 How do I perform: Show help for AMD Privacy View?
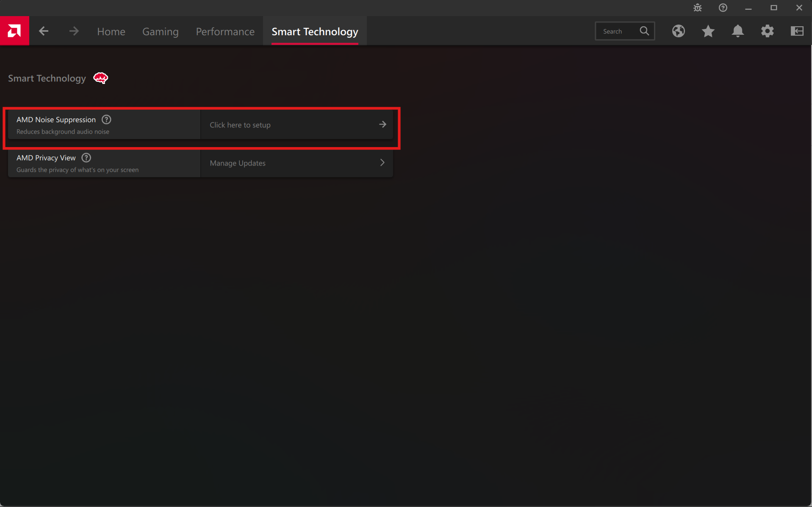point(86,158)
